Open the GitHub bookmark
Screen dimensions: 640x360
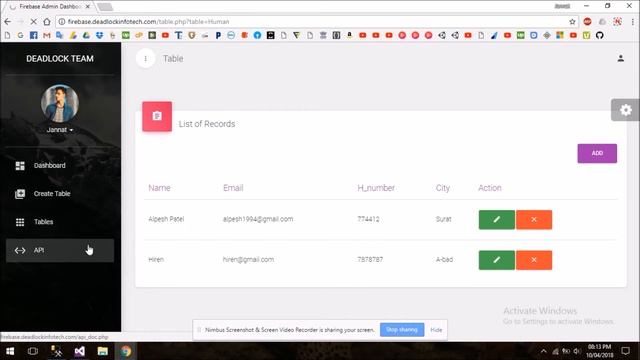tap(599, 36)
